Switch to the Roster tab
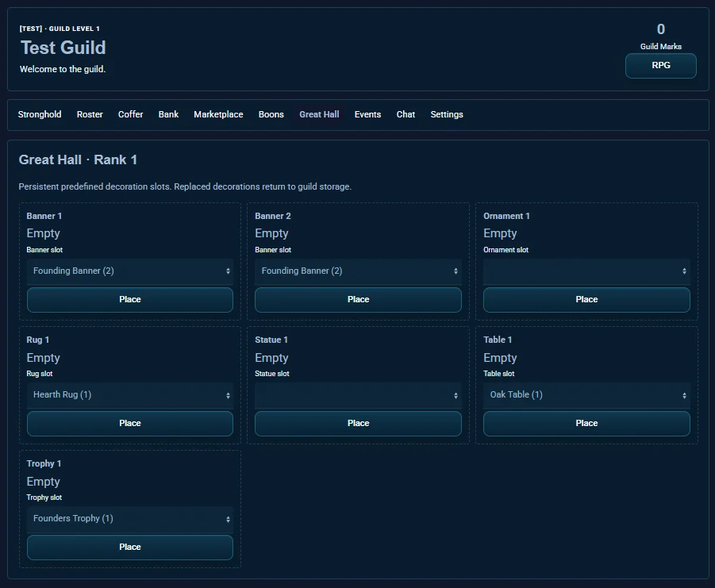 coord(90,114)
